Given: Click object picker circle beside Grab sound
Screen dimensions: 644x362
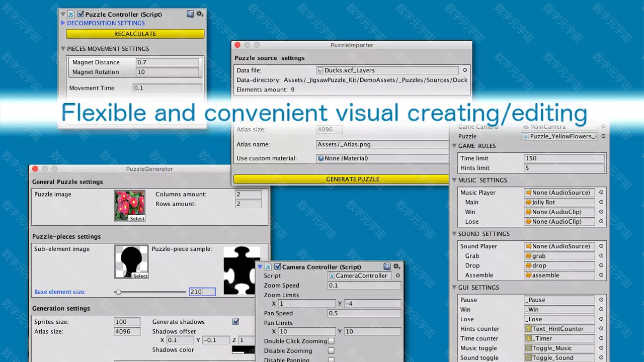Looking at the screenshot, I should pos(601,256).
